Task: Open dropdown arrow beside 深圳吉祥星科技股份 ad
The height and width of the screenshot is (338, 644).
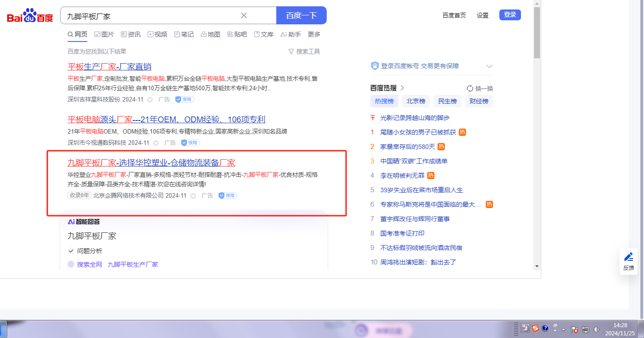Action: pos(150,99)
